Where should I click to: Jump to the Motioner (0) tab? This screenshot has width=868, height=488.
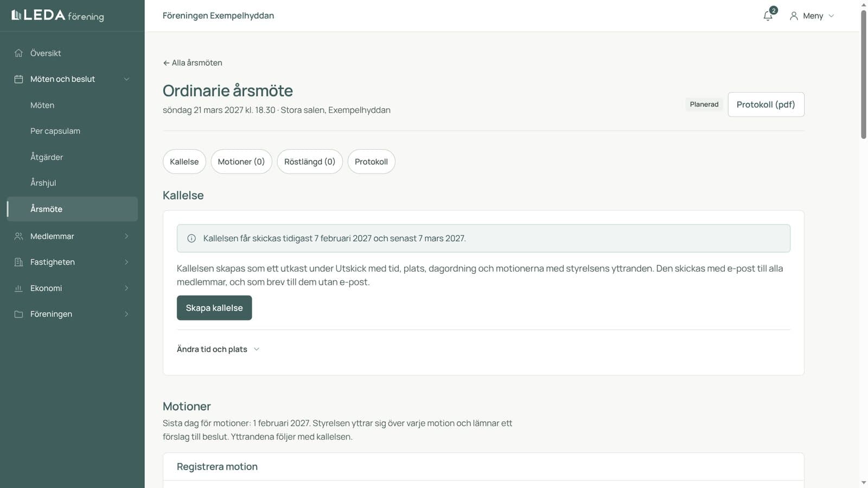[x=241, y=162]
